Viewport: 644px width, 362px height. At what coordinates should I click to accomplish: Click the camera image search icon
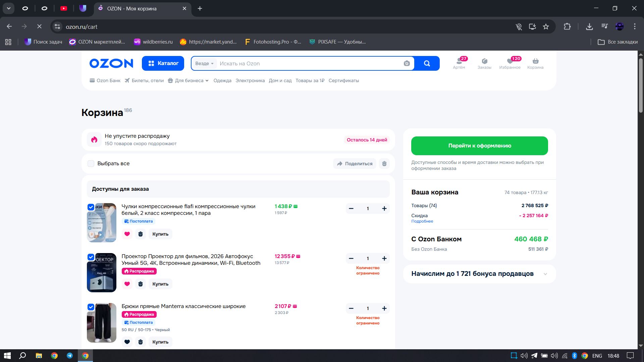(x=407, y=63)
